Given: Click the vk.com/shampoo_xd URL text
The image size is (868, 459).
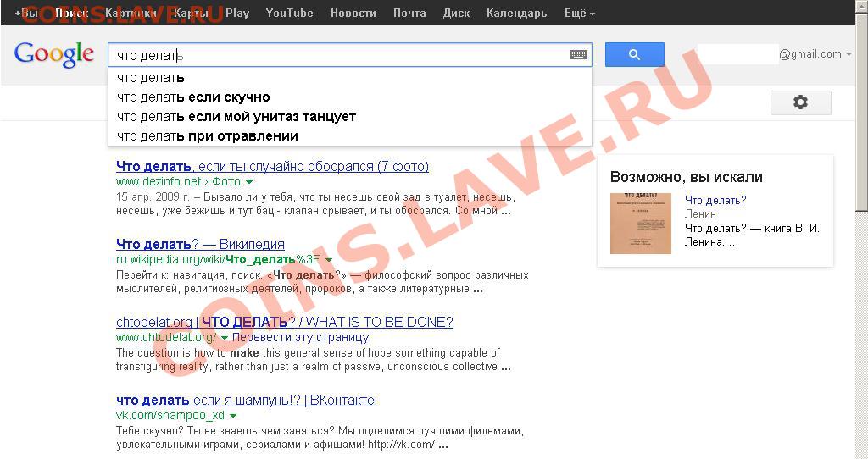Looking at the screenshot, I should [x=170, y=415].
